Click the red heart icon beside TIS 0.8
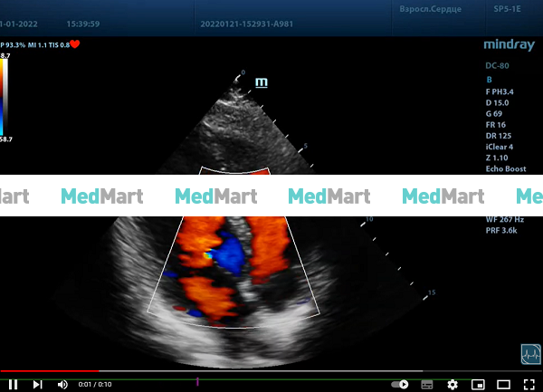Screen dimensions: 543x392 click(x=75, y=44)
